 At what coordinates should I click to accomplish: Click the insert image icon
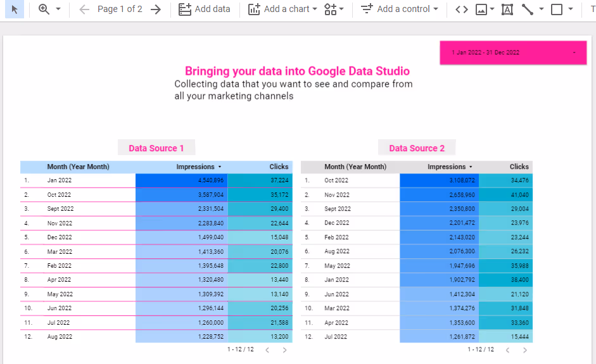pyautogui.click(x=481, y=9)
